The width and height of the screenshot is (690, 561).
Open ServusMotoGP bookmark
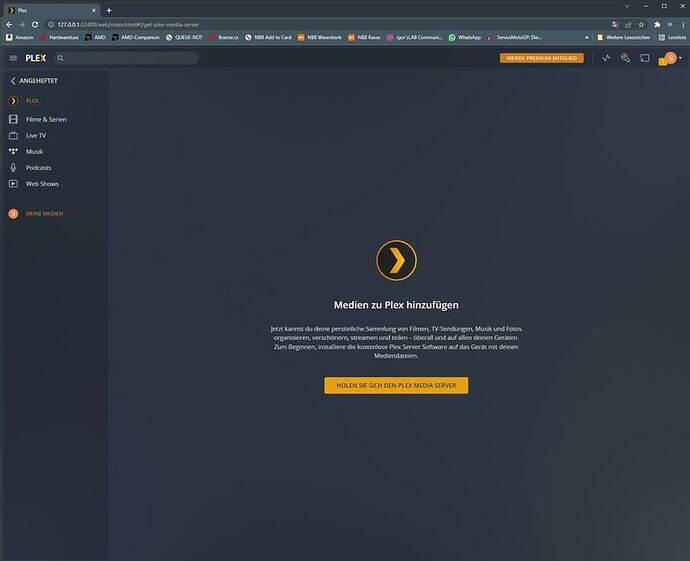[x=514, y=37]
